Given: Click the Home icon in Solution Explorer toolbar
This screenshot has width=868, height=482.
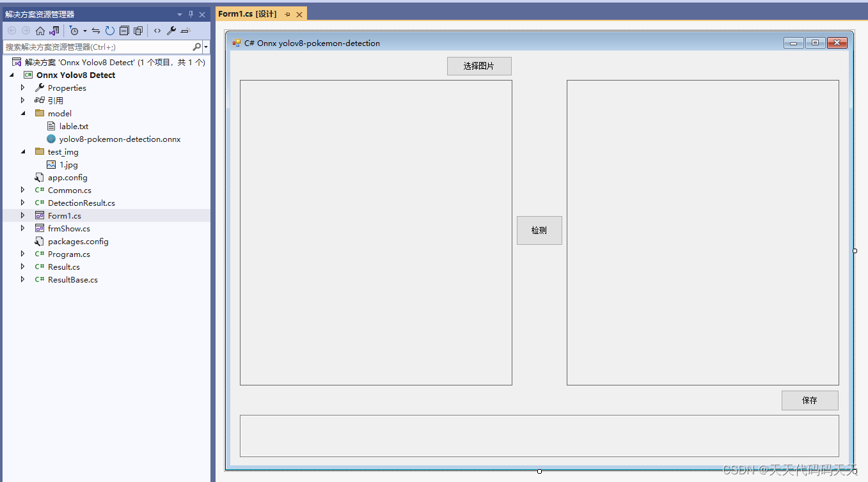Looking at the screenshot, I should point(40,31).
